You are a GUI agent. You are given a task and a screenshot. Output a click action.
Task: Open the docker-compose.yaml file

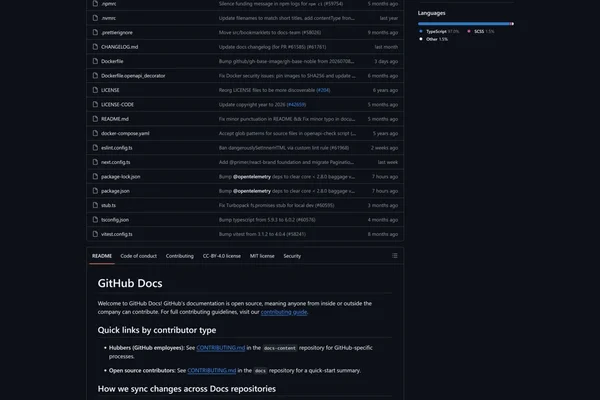pyautogui.click(x=125, y=133)
